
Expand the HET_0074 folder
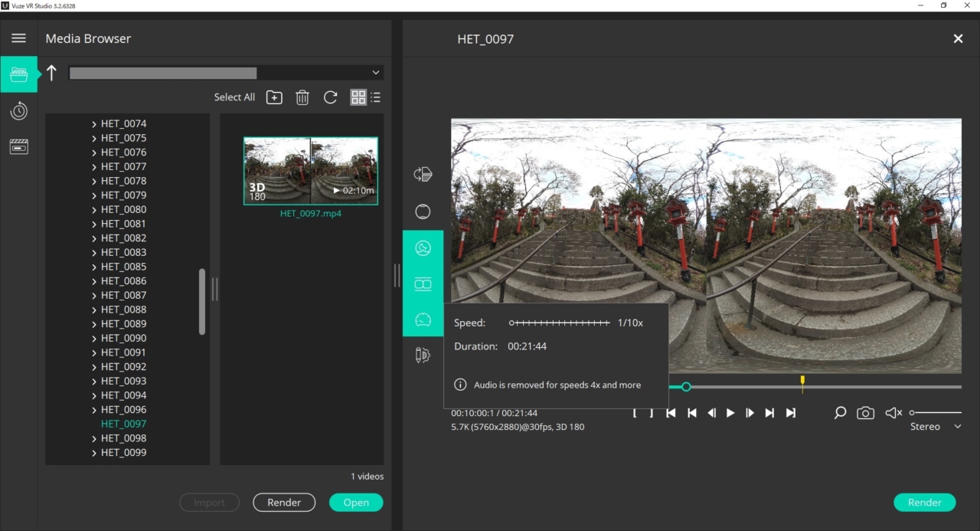94,124
